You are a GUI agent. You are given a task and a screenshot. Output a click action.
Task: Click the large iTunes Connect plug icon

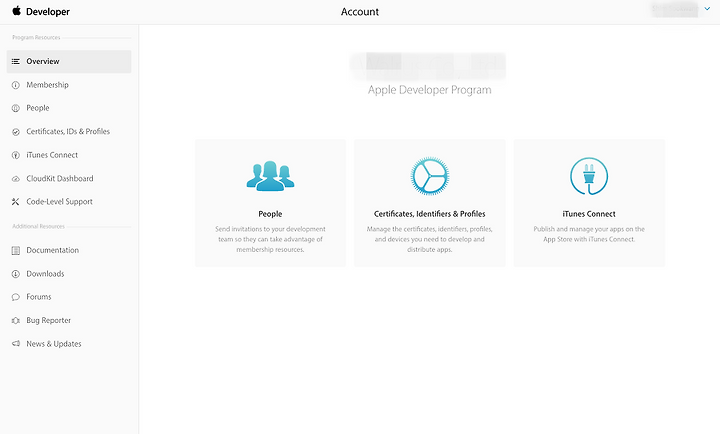tap(589, 176)
